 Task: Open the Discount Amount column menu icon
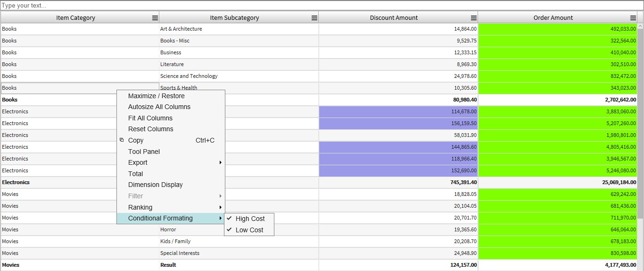[473, 18]
